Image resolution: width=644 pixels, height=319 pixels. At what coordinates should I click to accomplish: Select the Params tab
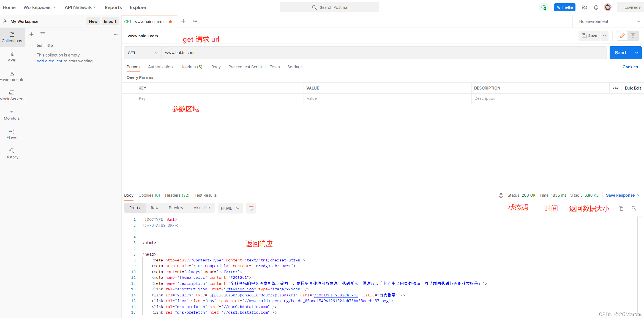[133, 67]
